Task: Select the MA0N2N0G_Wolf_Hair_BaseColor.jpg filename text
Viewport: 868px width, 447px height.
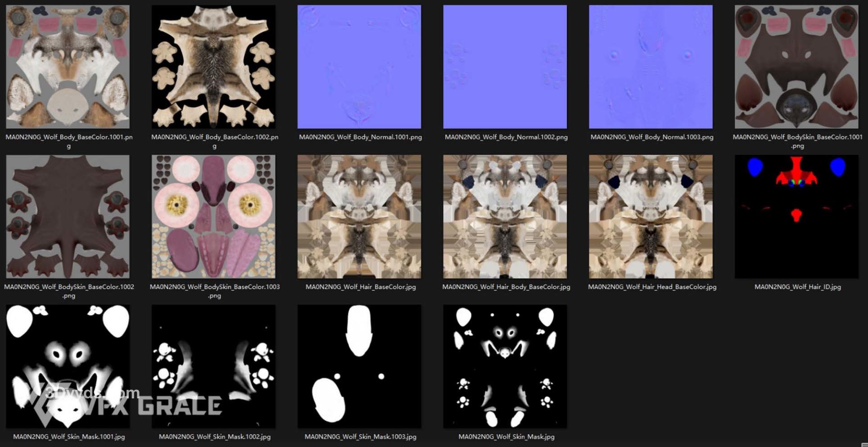Action: click(360, 287)
